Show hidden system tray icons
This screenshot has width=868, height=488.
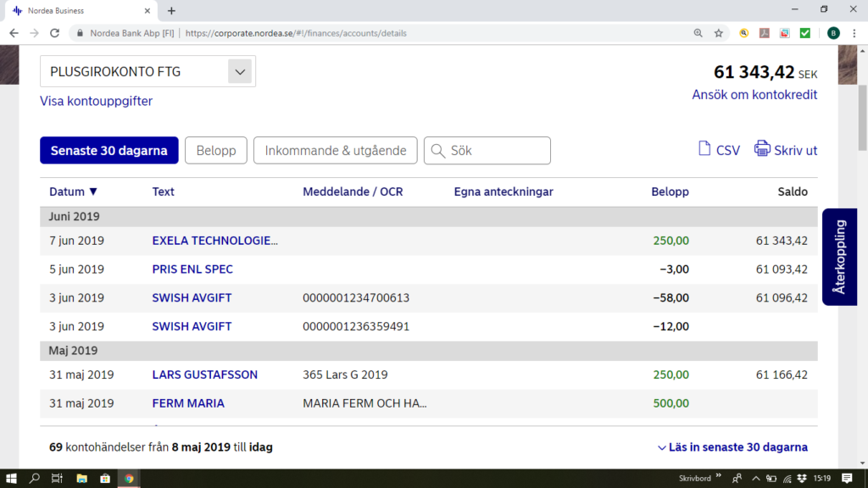pyautogui.click(x=755, y=479)
